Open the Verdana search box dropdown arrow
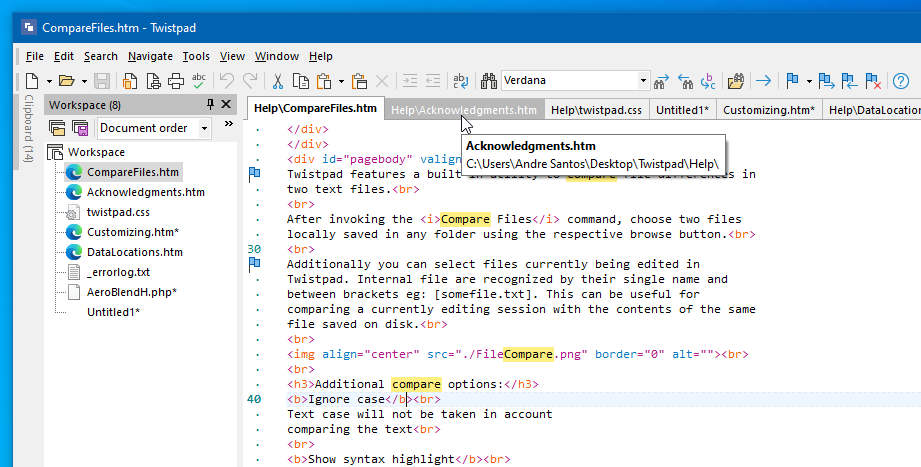The width and height of the screenshot is (921, 467). (x=643, y=80)
